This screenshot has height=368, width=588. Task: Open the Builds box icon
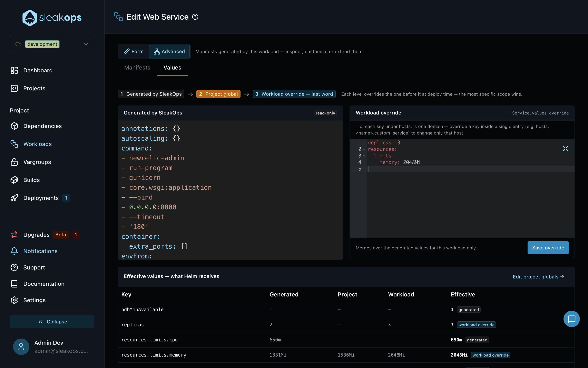tap(14, 180)
